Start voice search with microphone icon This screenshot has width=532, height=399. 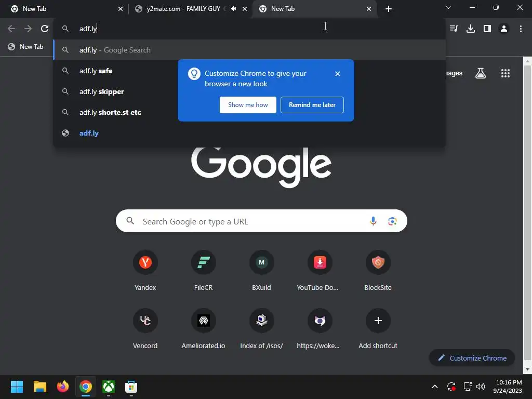[373, 221]
